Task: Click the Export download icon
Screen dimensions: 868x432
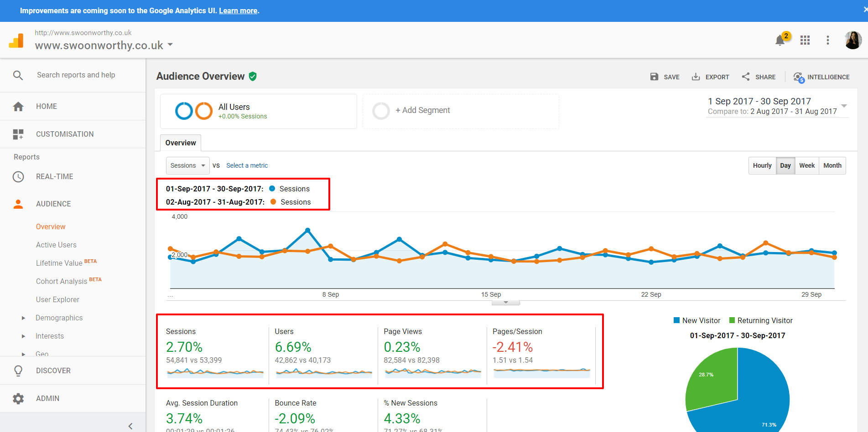Action: tap(696, 77)
